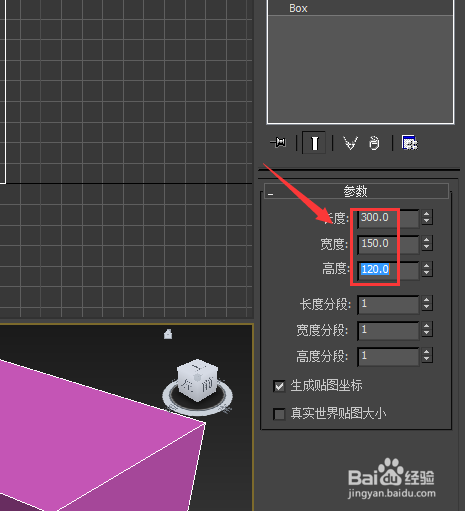Toggle Show End Result button
The height and width of the screenshot is (511, 465).
314,143
